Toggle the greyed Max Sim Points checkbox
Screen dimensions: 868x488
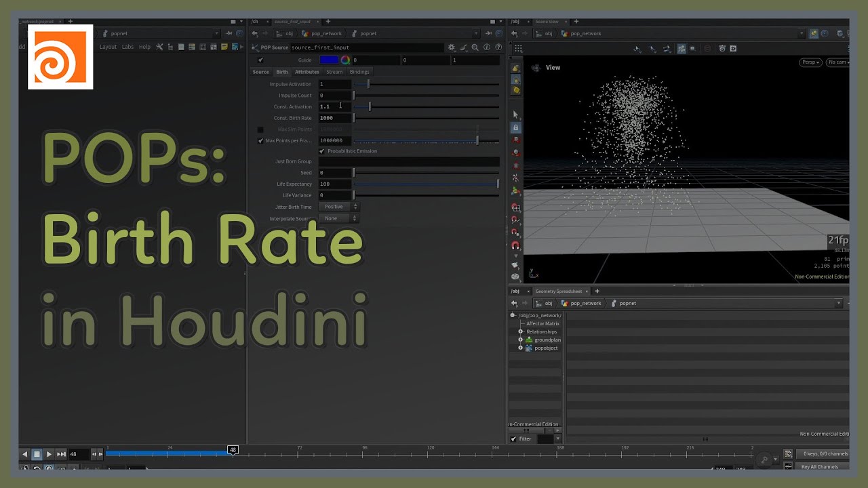260,129
